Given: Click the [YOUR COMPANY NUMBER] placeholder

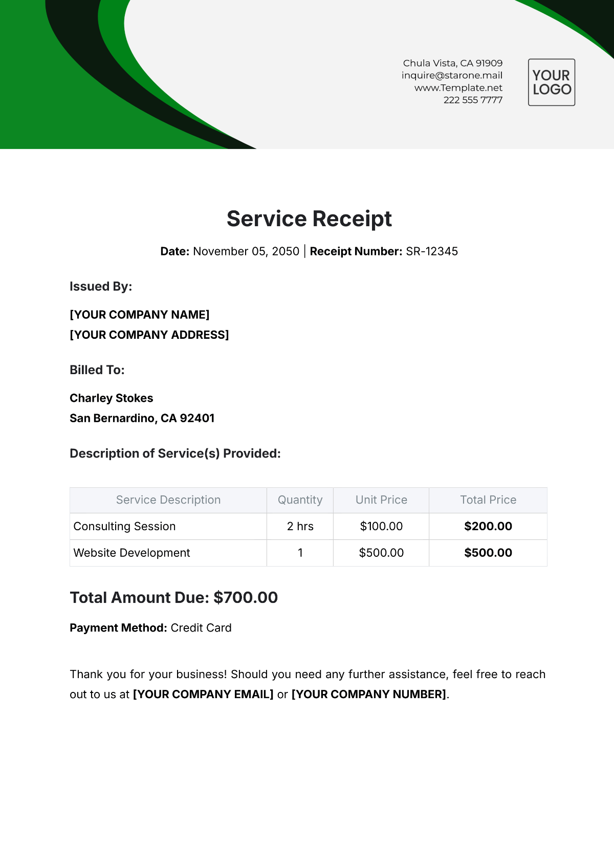Looking at the screenshot, I should [369, 695].
